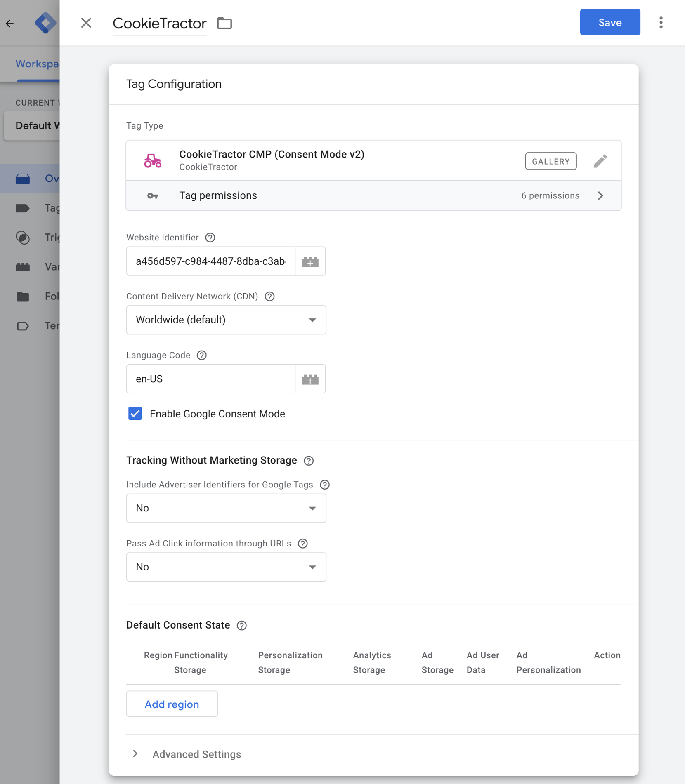The width and height of the screenshot is (685, 784).
Task: Insert variable for Website Identifier field
Action: [310, 261]
